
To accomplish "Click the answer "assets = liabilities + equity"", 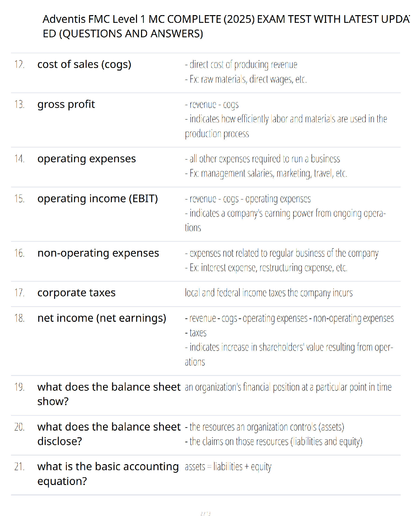I will pos(228,467).
